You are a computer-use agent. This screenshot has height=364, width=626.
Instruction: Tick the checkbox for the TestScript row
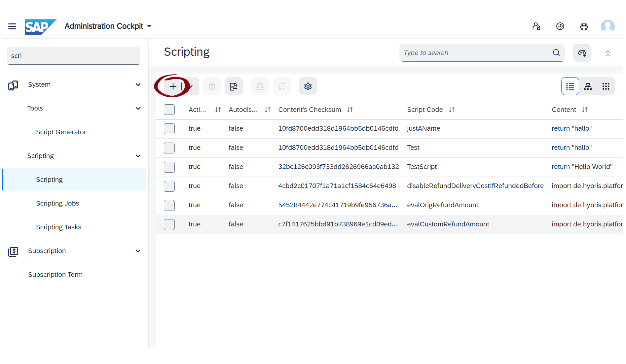click(x=169, y=167)
